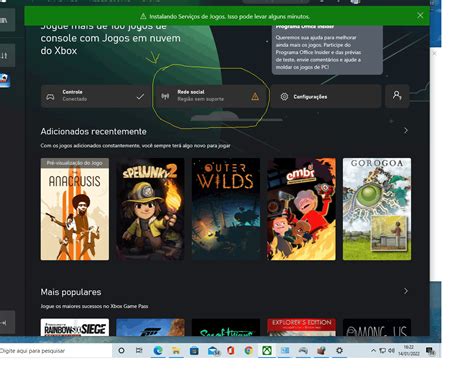The height and width of the screenshot is (379, 474).
Task: Click the Mais populares heading
Action: point(71,292)
